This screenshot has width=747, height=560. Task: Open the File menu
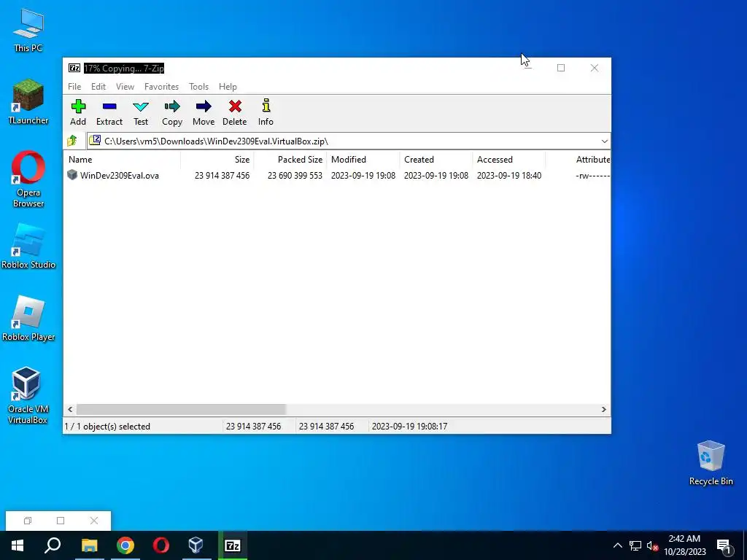click(x=74, y=87)
